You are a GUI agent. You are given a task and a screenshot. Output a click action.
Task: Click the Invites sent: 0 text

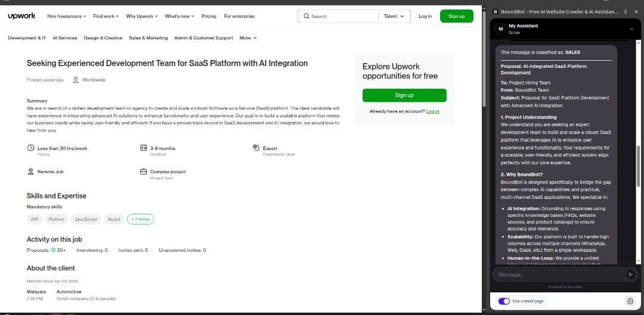133,250
